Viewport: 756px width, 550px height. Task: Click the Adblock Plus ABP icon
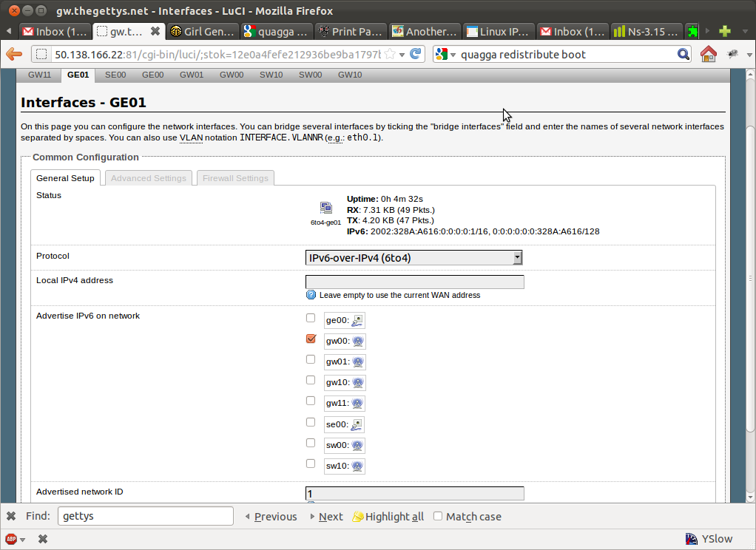pos(11,539)
